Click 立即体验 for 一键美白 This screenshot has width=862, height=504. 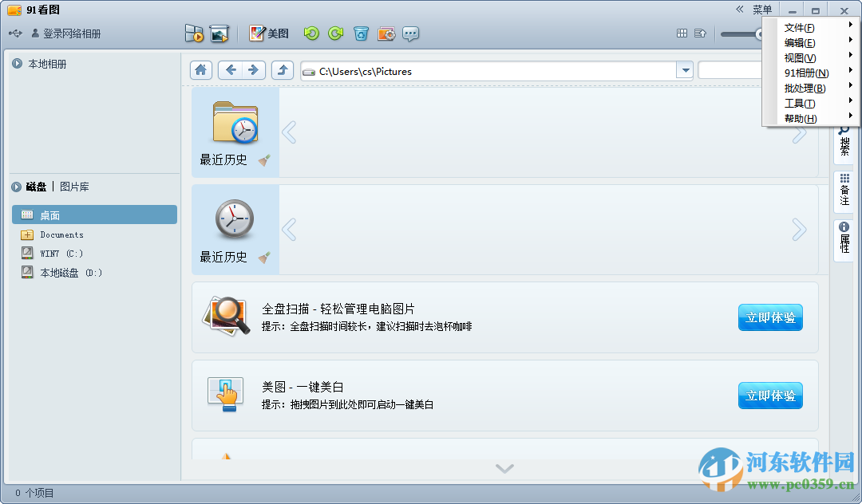coord(770,396)
